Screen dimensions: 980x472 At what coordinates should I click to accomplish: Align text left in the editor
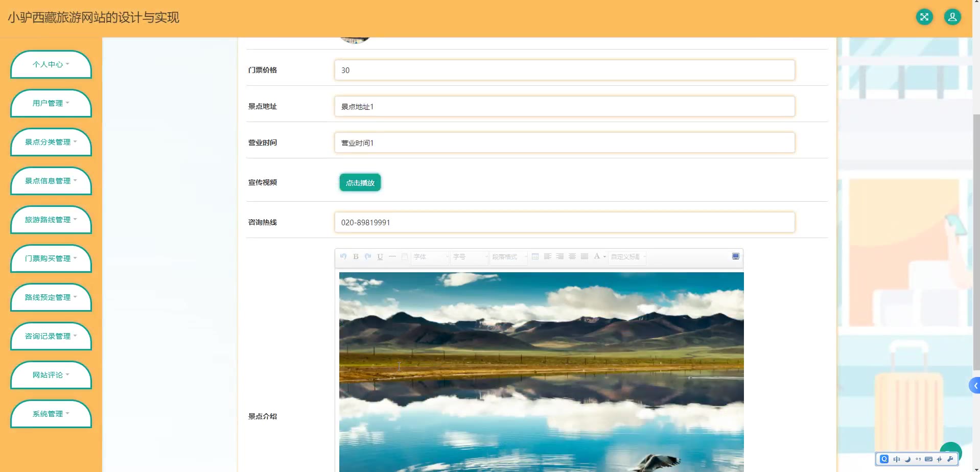[547, 256]
